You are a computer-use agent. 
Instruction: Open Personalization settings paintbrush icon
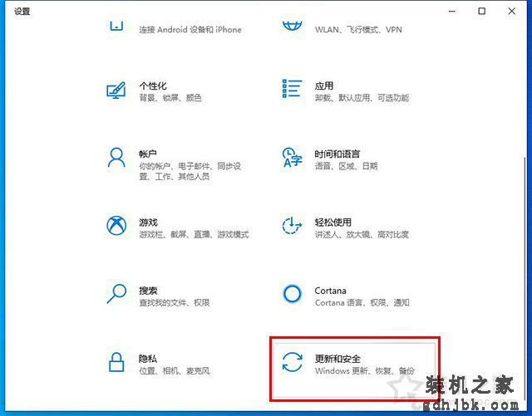(x=116, y=91)
